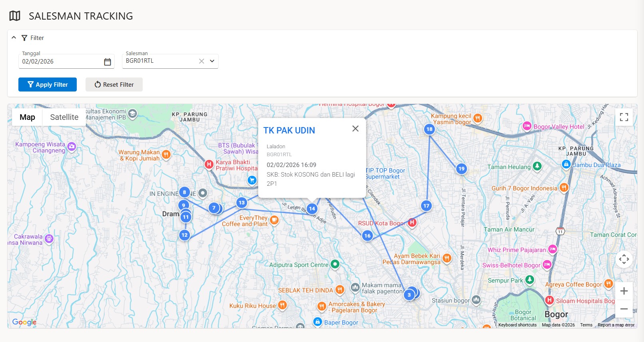This screenshot has height=342, width=644.
Task: Close the TK PAK UDIN info window
Action: tap(355, 129)
